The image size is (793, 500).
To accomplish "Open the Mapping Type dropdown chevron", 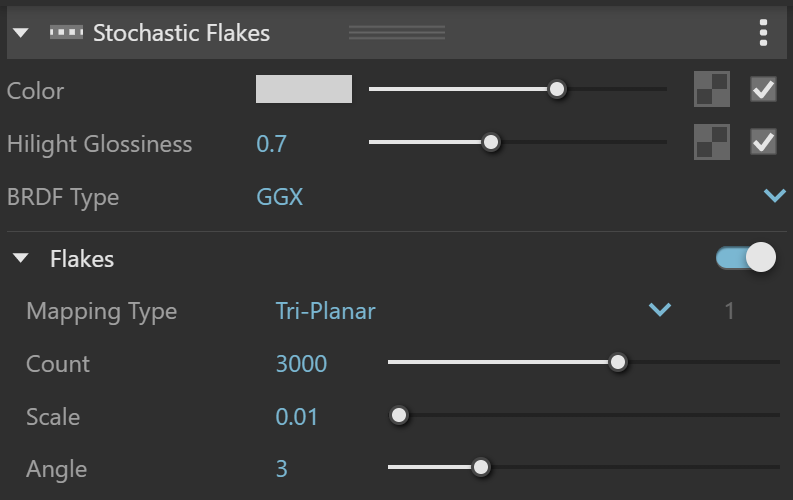I will point(659,309).
